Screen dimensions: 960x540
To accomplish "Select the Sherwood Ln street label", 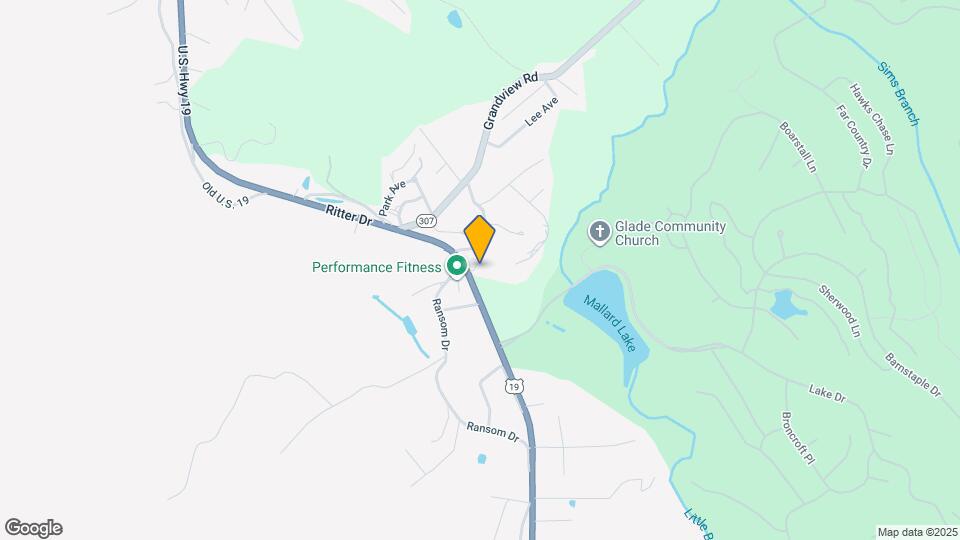I will (x=839, y=311).
